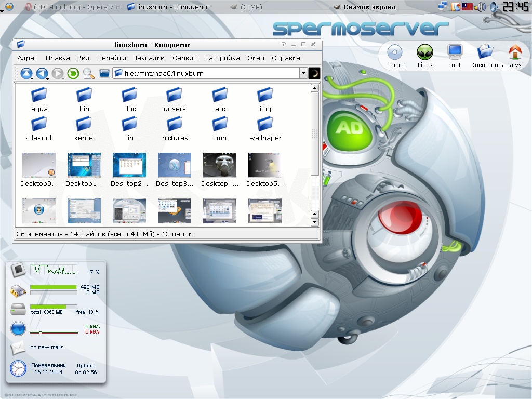Open the Linux alien desktop icon
Screen dimensions: 532x399
pyautogui.click(x=425, y=56)
